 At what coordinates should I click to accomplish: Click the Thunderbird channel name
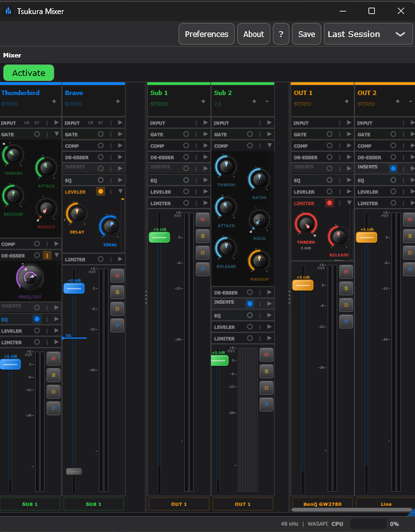pyautogui.click(x=20, y=92)
